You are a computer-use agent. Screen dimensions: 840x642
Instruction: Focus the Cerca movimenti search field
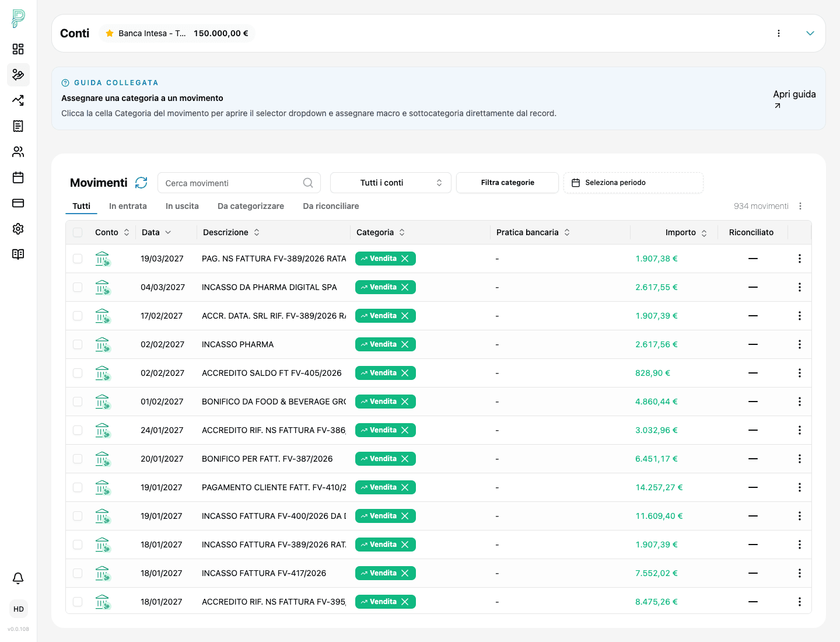239,183
